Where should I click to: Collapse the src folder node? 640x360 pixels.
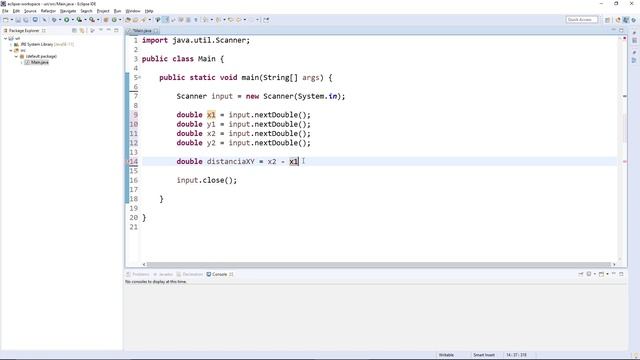click(11, 50)
